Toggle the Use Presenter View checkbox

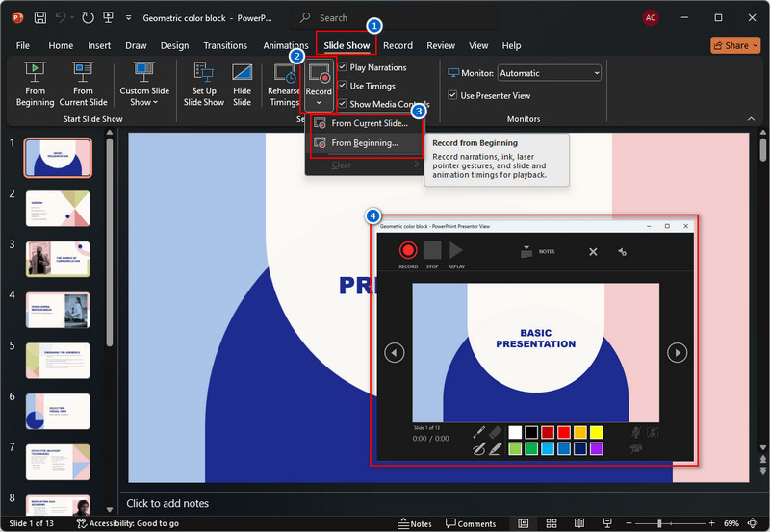tap(452, 95)
